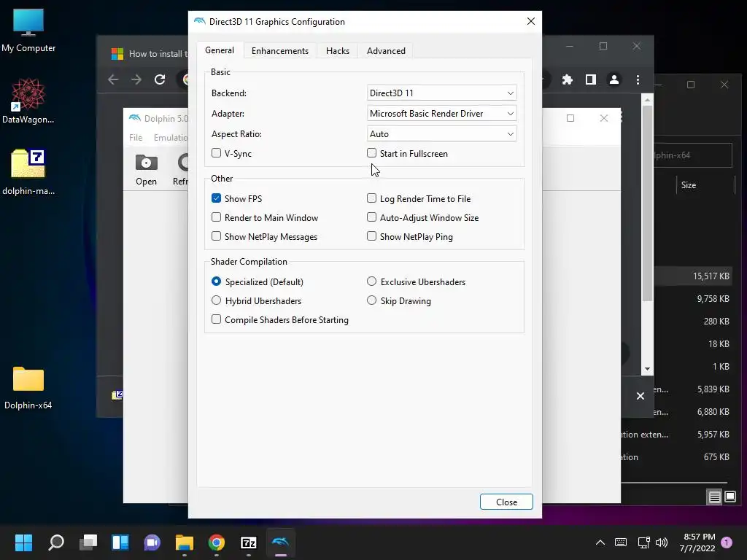Switch to the Hacks tab
Screen dimensions: 747x560
click(338, 51)
